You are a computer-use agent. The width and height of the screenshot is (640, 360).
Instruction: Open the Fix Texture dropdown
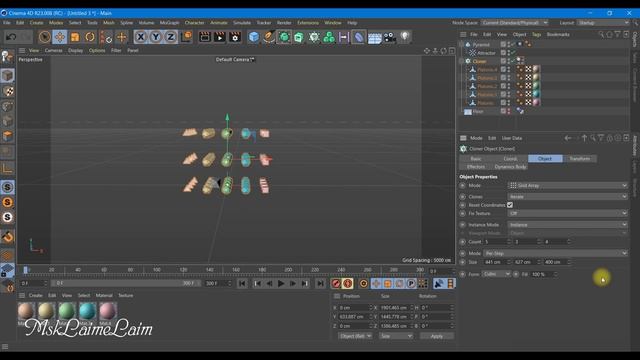pos(567,213)
